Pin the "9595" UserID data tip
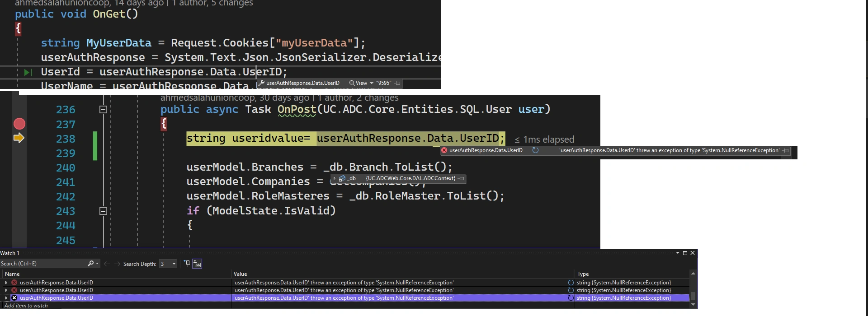Screen dimensions: 868x316 point(397,83)
